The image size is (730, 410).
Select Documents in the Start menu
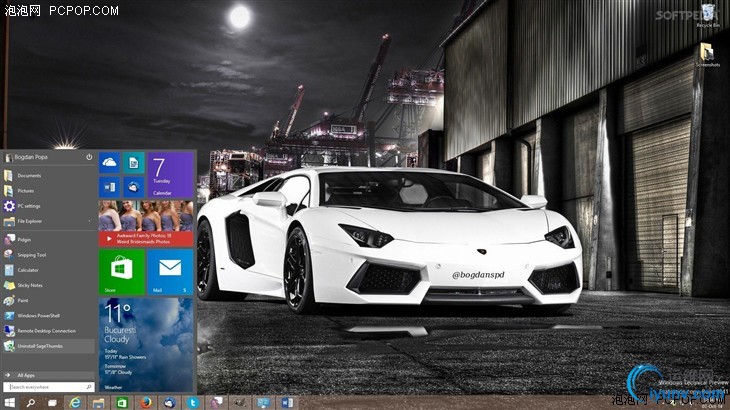coord(29,175)
